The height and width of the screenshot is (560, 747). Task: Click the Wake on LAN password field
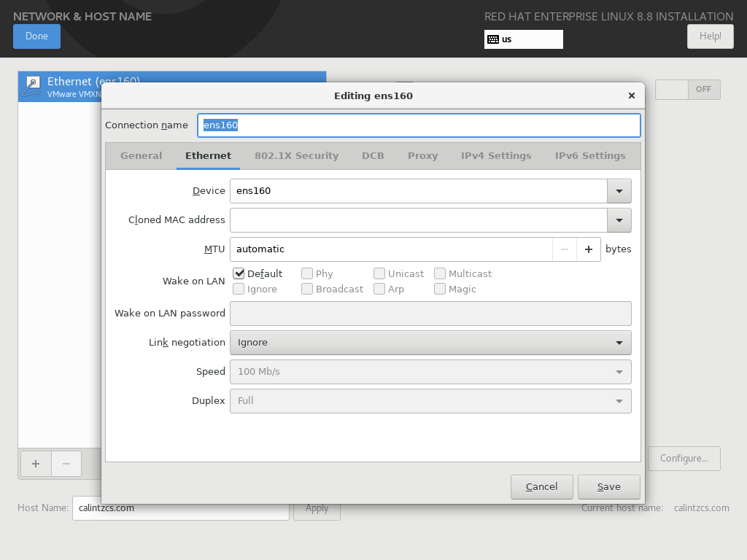click(x=430, y=314)
